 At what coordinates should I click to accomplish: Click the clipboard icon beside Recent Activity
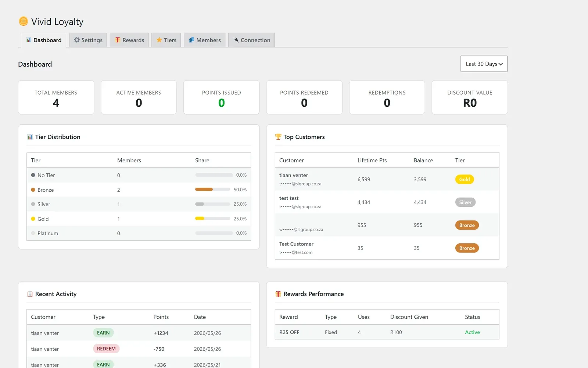[30, 294]
